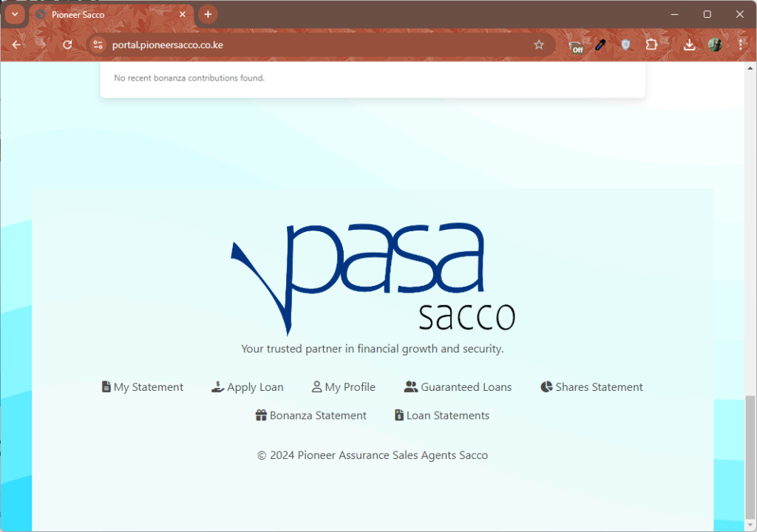Click 'Your trusted partner in financial growth' tagline
Image resolution: width=757 pixels, height=532 pixels.
tap(373, 349)
